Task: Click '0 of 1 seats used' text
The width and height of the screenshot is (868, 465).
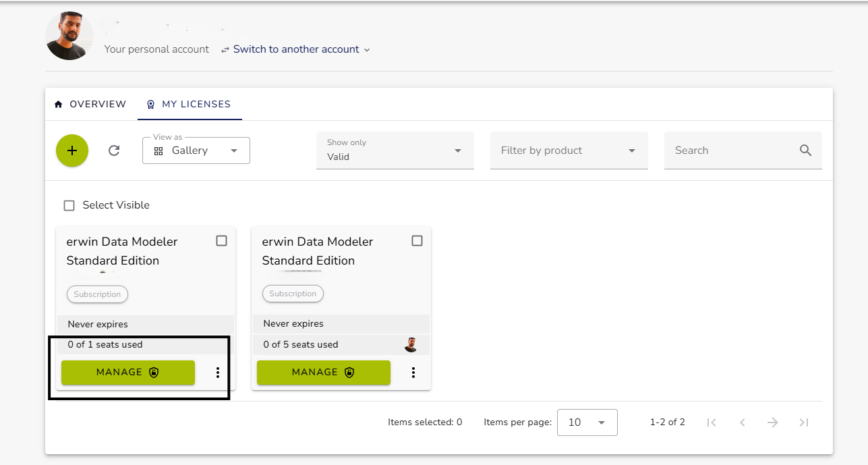Action: [105, 344]
